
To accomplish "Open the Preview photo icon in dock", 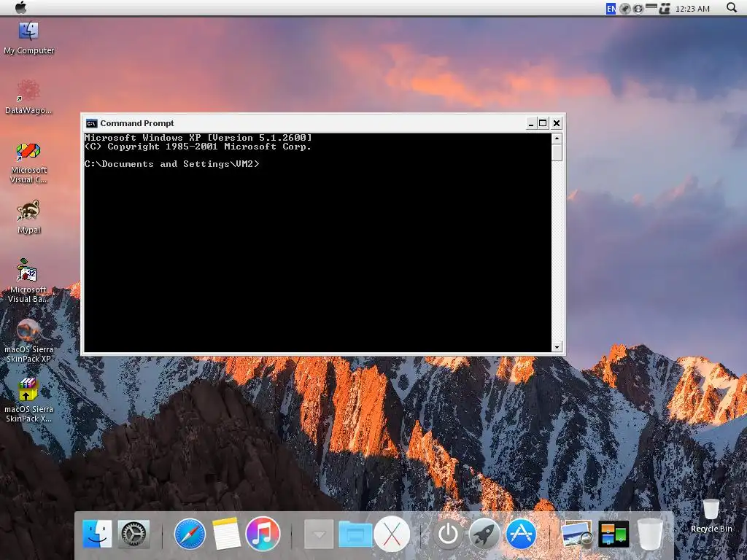I will [577, 534].
